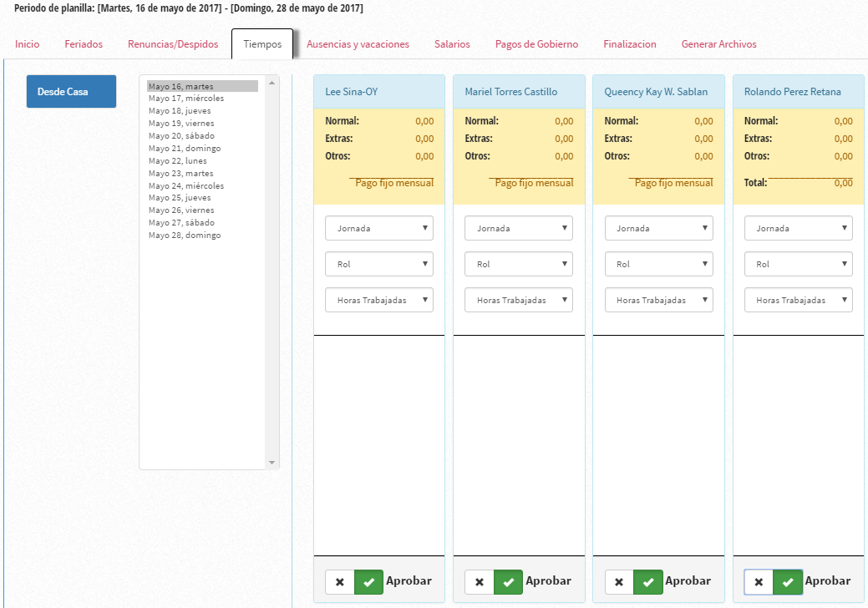Select Mayo 21, domingo in the date list
The height and width of the screenshot is (608, 868).
[x=203, y=149]
